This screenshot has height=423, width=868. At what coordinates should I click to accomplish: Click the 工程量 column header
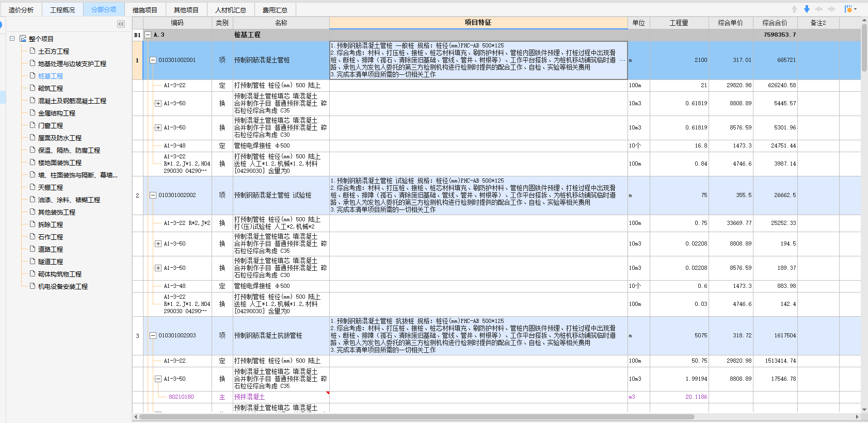(679, 23)
